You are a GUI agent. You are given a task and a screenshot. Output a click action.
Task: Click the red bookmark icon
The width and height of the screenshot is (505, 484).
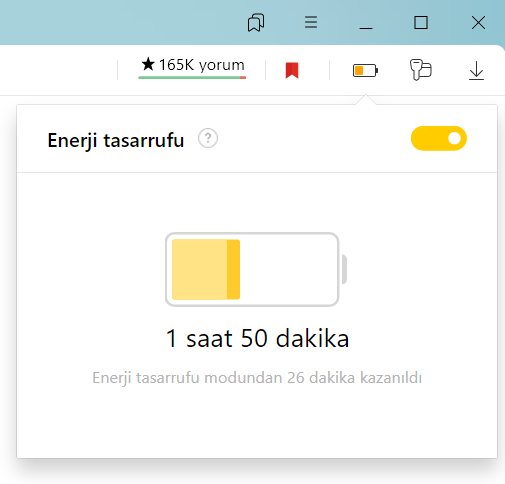292,70
